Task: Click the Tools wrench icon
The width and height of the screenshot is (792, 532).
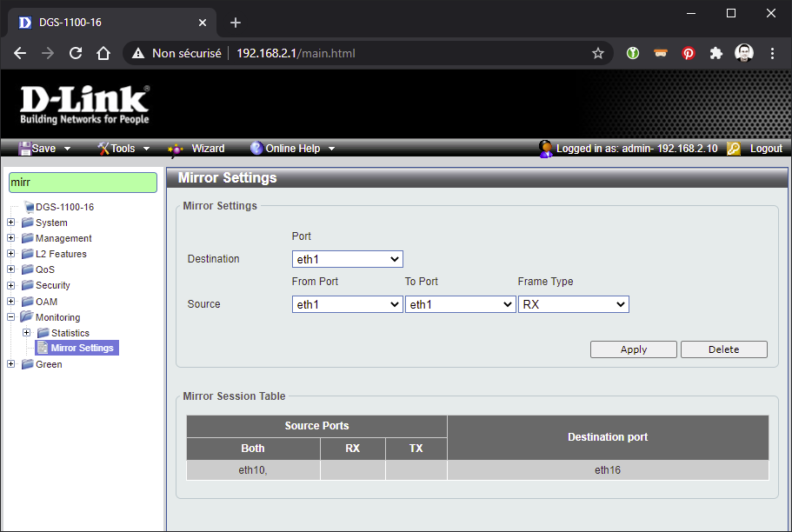Action: pyautogui.click(x=103, y=149)
